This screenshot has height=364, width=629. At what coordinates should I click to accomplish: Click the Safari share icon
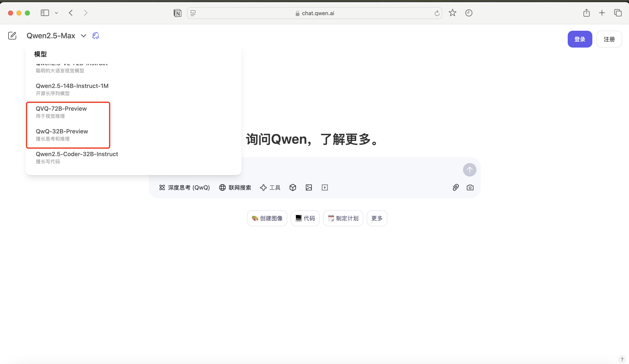[x=587, y=13]
